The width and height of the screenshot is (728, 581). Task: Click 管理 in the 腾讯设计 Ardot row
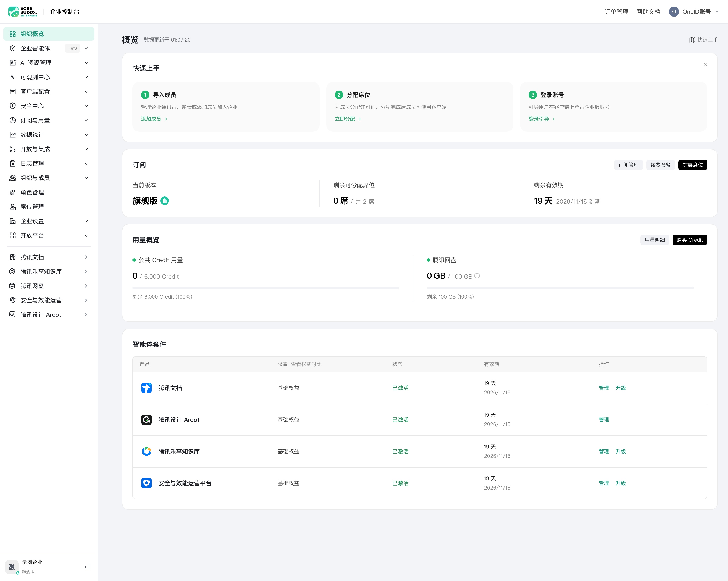click(x=604, y=419)
